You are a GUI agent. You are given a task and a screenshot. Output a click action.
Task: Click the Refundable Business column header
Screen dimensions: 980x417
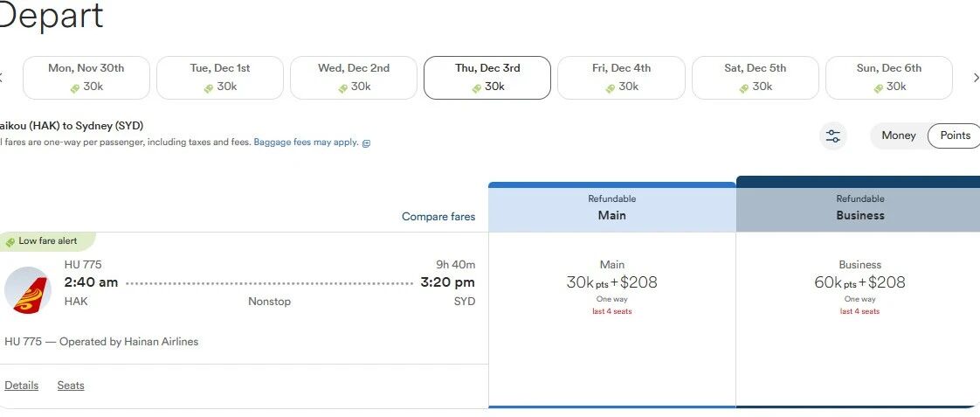(x=859, y=207)
